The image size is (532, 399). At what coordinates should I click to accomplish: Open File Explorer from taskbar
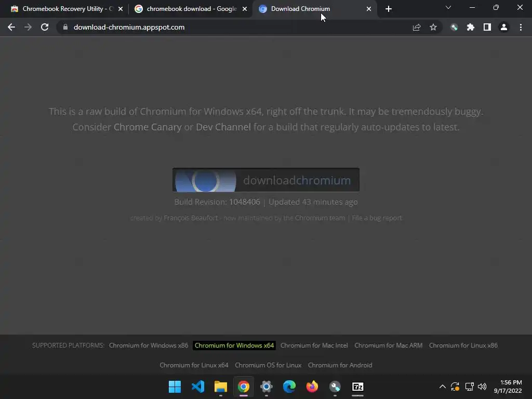click(220, 387)
